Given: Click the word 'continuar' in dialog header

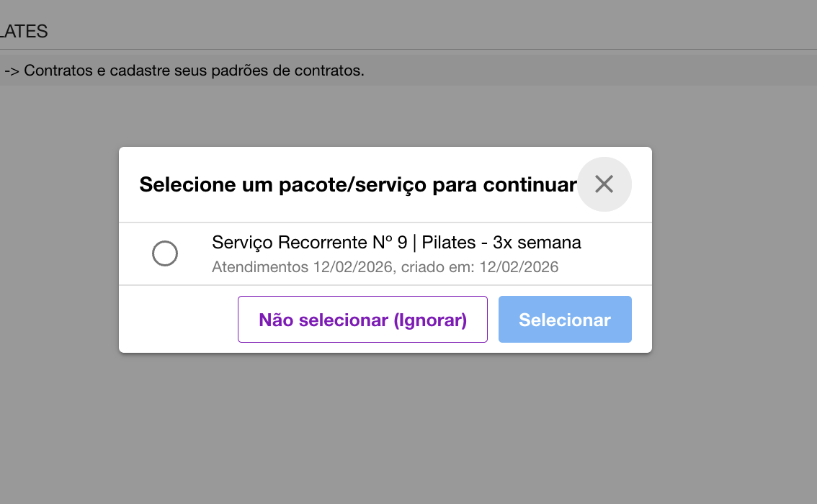Looking at the screenshot, I should pos(530,184).
